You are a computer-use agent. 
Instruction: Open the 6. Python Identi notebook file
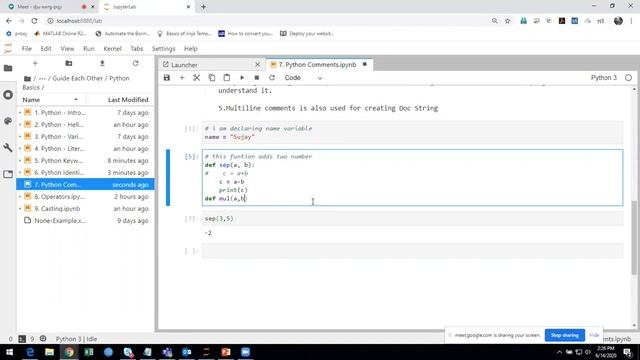pyautogui.click(x=85, y=172)
